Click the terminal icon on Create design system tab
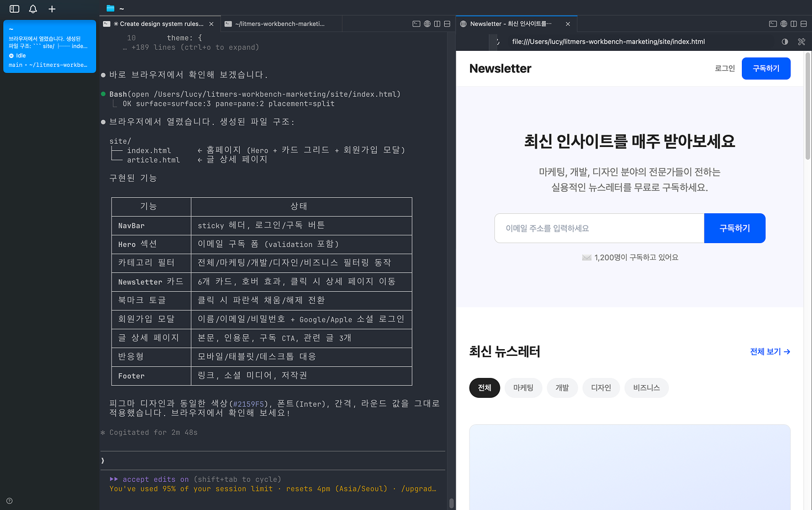The height and width of the screenshot is (510, 812). [107, 24]
